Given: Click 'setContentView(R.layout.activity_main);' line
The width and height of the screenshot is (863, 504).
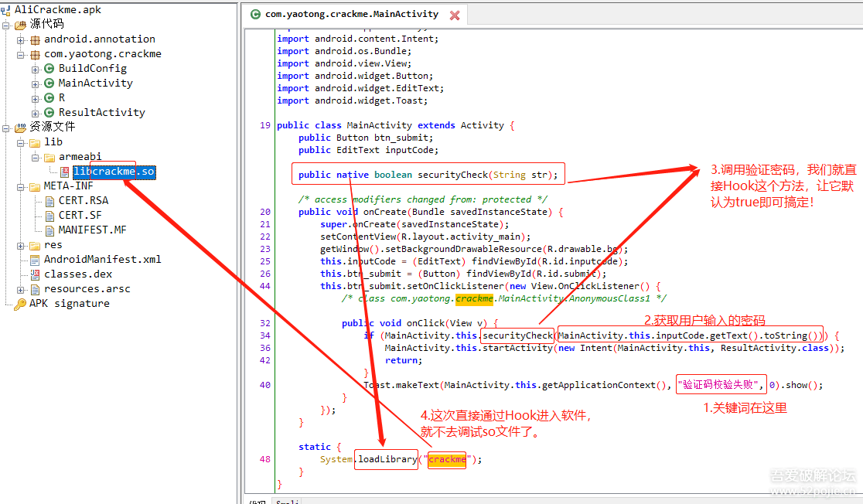Looking at the screenshot, I should pos(425,237).
